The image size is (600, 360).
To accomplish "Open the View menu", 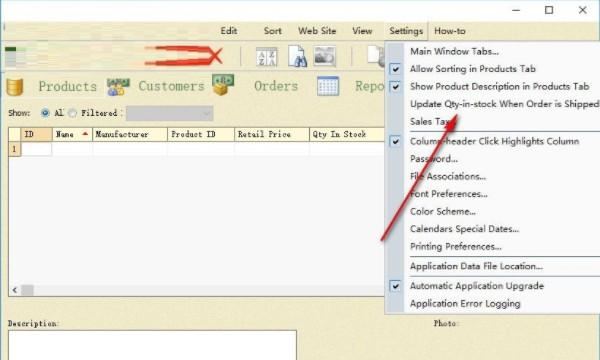I will coord(362,31).
